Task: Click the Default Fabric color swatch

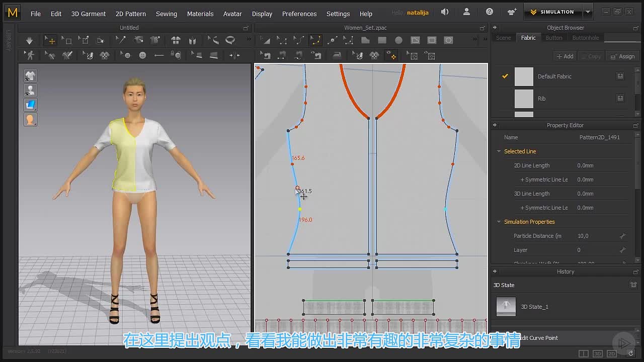Action: point(524,76)
